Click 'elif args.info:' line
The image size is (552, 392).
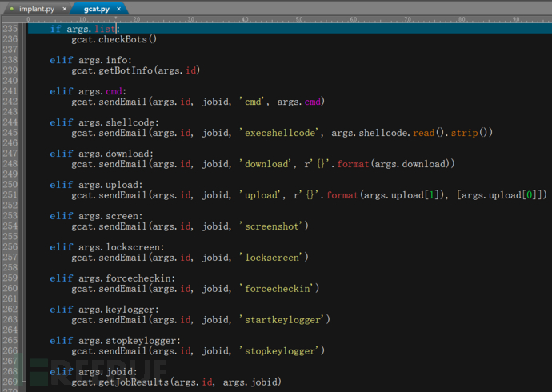(91, 60)
